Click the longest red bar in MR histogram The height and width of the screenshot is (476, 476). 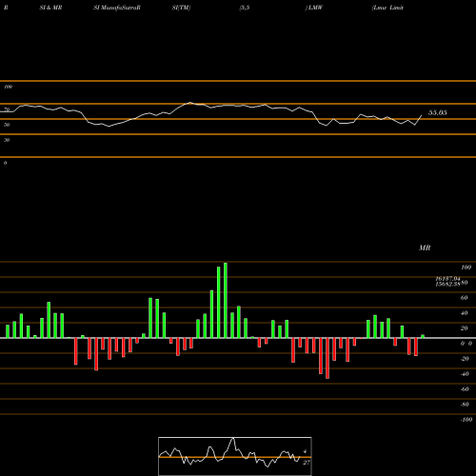click(x=327, y=358)
